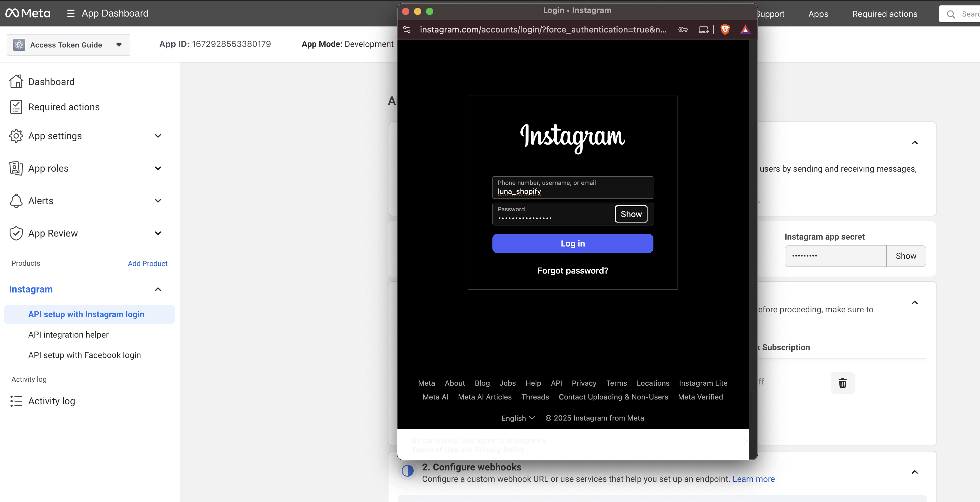Collapse the Configure webhooks section

point(914,472)
